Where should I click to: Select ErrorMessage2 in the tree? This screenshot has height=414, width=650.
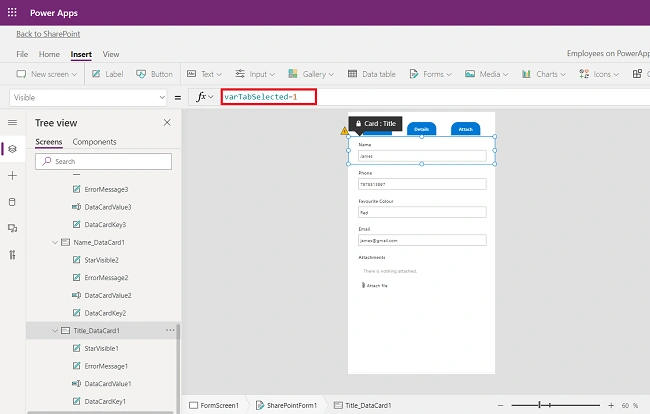tap(106, 278)
